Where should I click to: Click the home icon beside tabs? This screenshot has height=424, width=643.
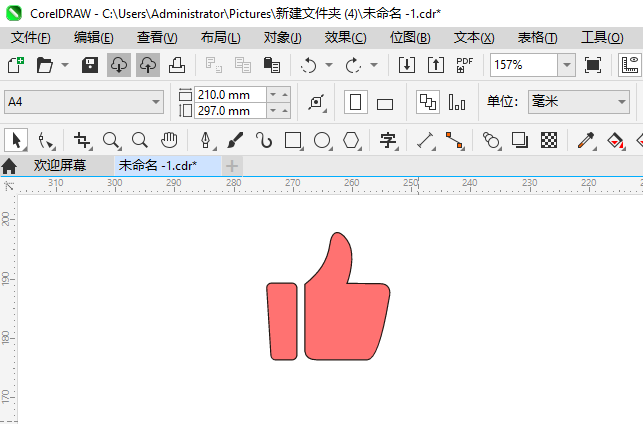coord(9,166)
